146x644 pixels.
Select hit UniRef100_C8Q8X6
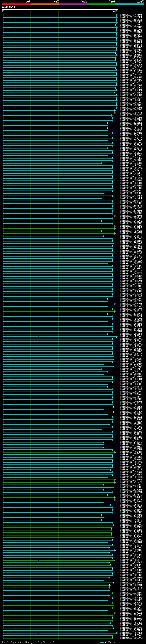pos(131,263)
